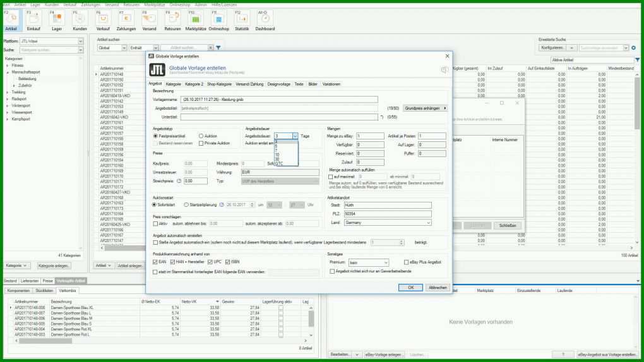Click into the Vorlagenname text field
The image size is (644, 362).
[279, 99]
